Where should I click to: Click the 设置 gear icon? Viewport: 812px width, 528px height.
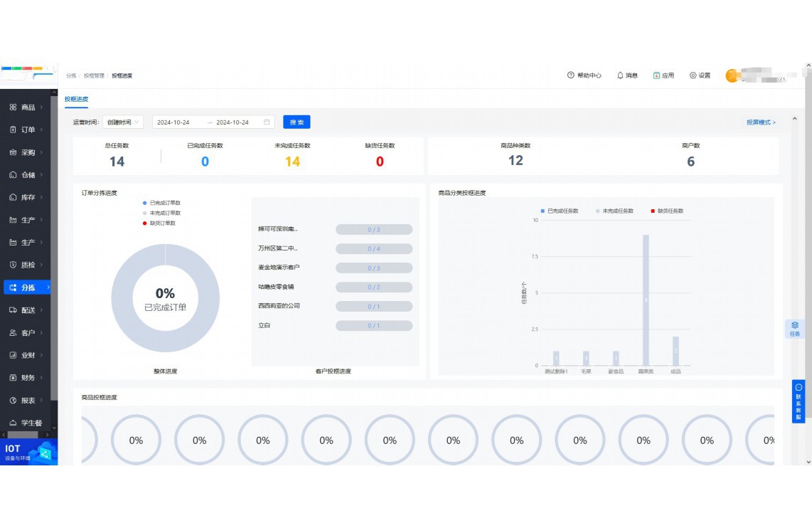[693, 75]
